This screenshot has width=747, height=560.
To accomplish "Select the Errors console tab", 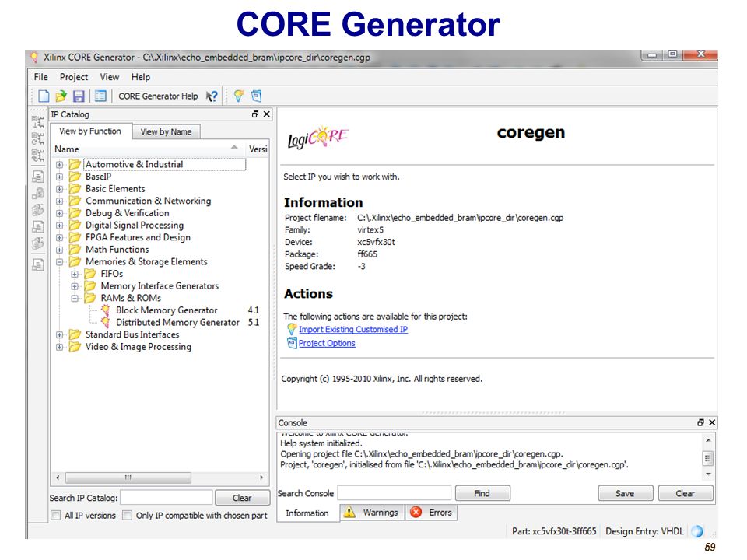I will 431,513.
